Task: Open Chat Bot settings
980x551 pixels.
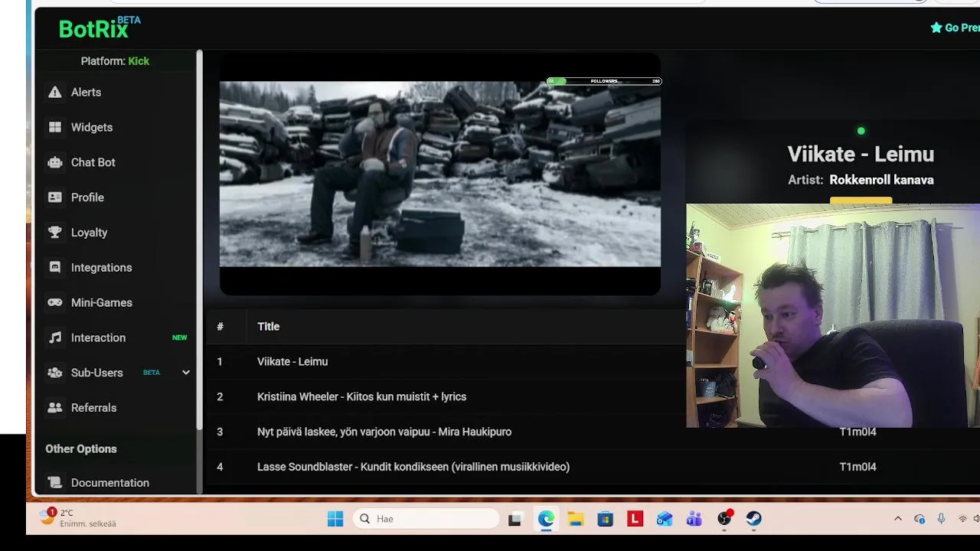Action: 93,162
